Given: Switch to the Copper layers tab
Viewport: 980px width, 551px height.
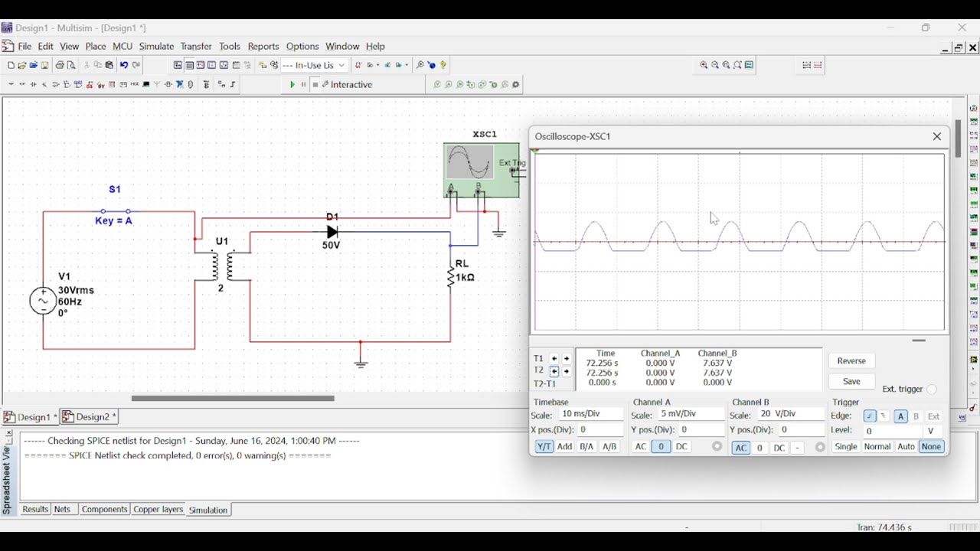Looking at the screenshot, I should 158,510.
